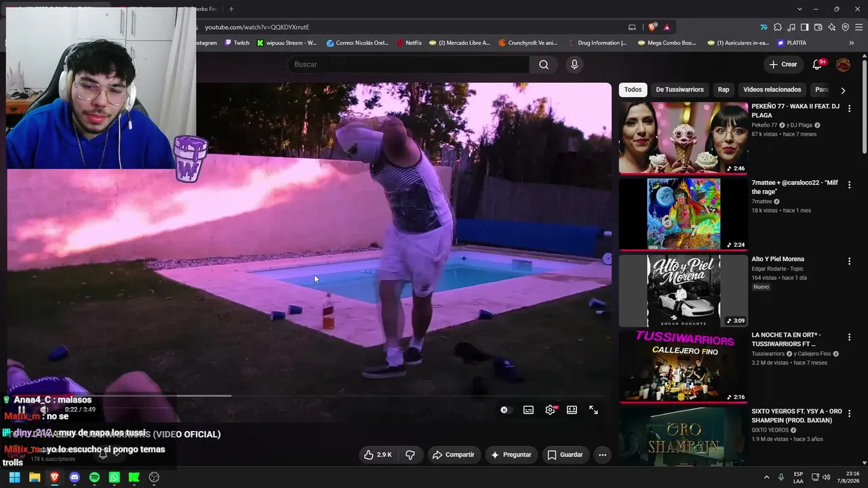
Task: Open the LA NOCHE TA EN ORT thumbnail
Action: click(684, 367)
